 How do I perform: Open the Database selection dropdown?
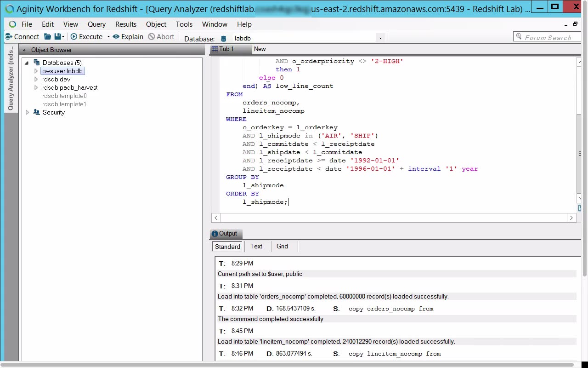[x=380, y=38]
